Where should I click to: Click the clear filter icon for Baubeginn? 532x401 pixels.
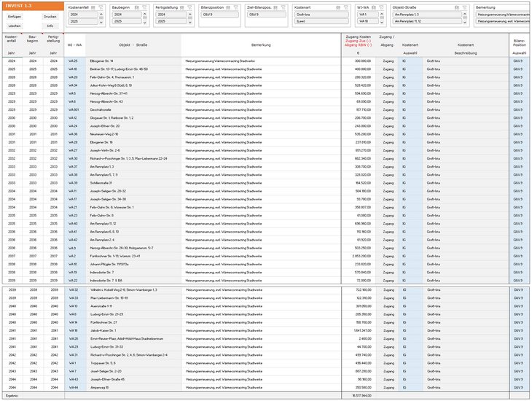[x=144, y=7]
